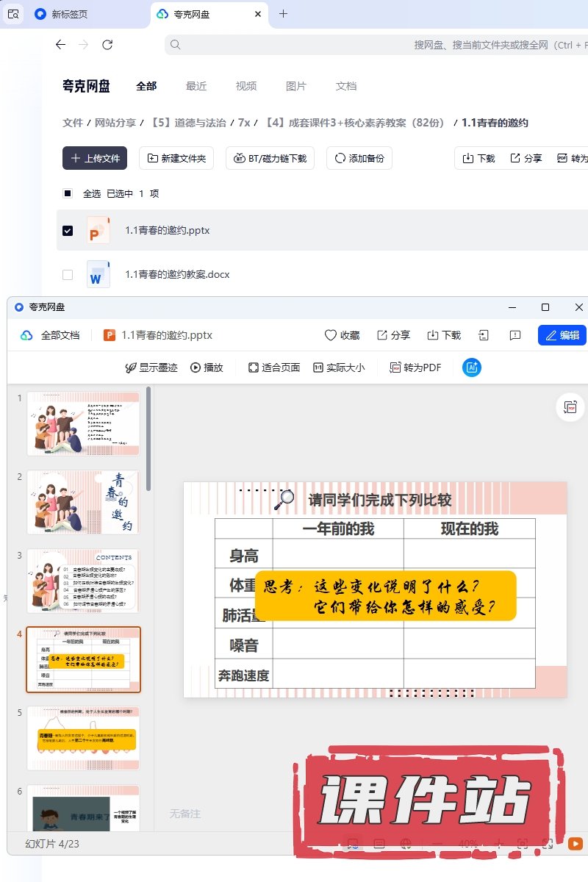Click the blue 编辑 edit button

pos(562,335)
